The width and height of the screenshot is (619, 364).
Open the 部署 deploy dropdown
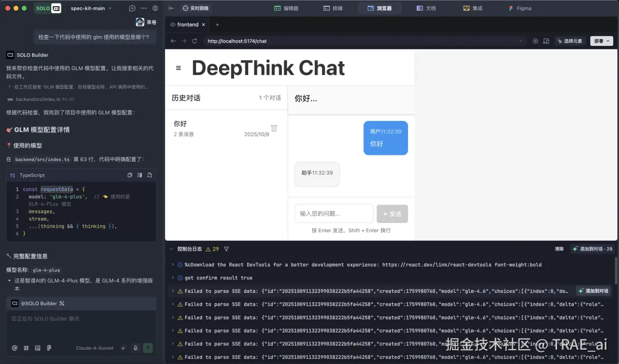602,41
